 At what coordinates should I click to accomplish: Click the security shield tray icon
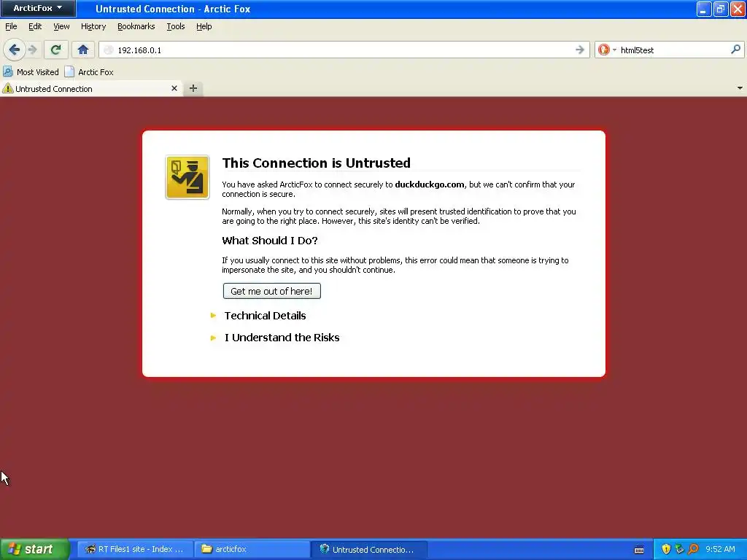coord(666,549)
